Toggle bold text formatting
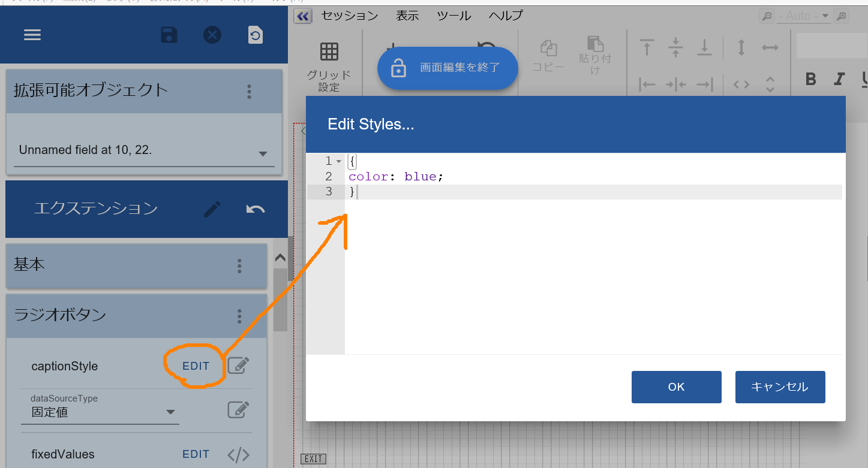Viewport: 868px width, 468px height. 810,79
